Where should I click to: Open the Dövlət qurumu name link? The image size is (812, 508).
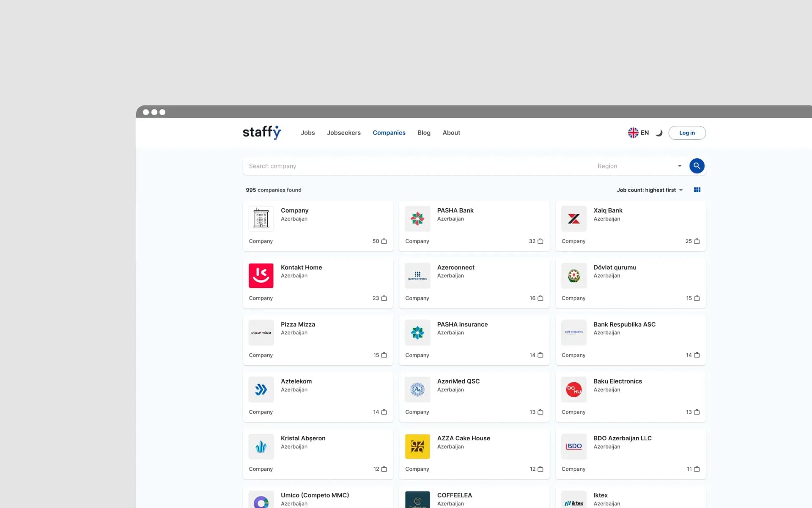coord(614,268)
